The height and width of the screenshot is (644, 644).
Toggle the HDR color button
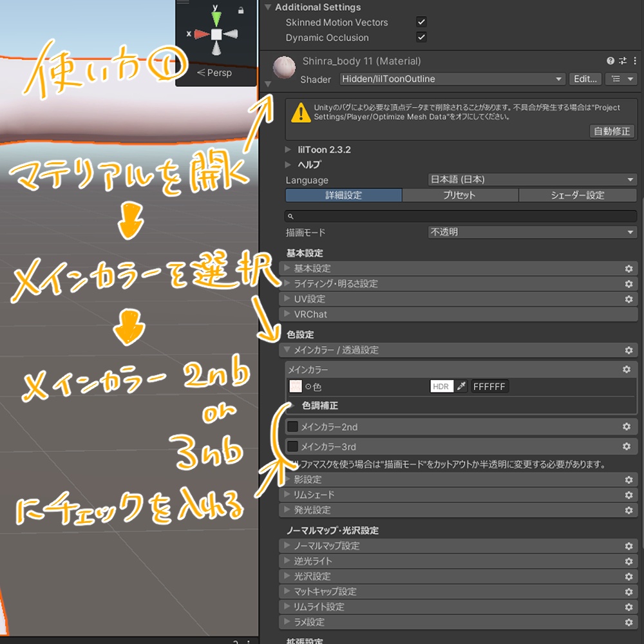click(442, 386)
